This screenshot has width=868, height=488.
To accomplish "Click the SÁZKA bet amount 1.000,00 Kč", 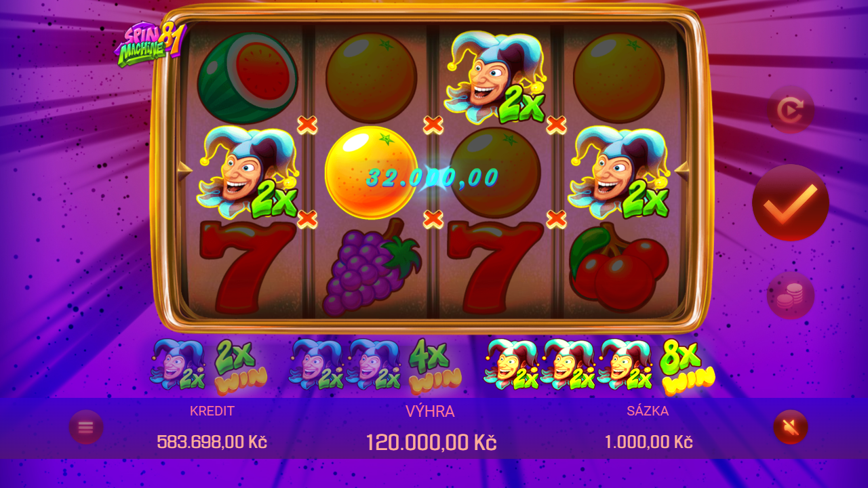I will click(648, 443).
